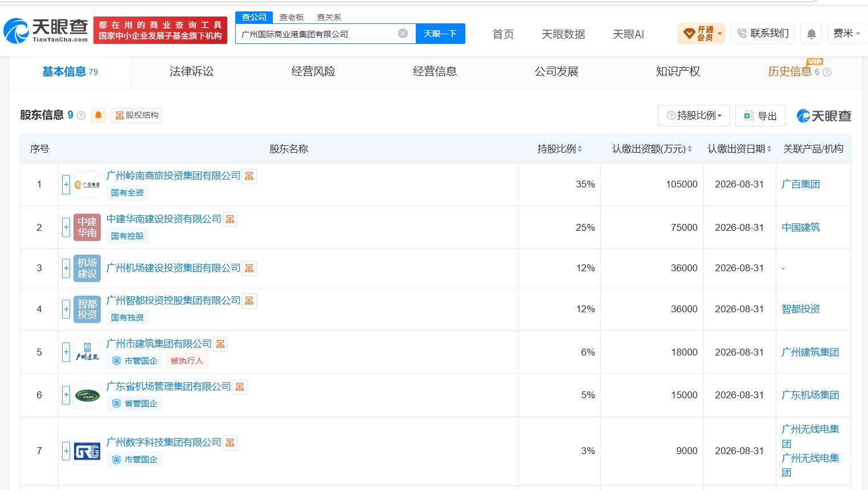868x490 pixels.
Task: Open equity structure icon for 广州数字科技集团
Action: (230, 443)
